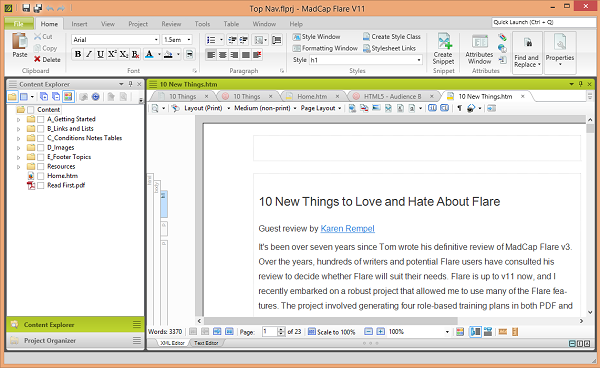Screen dimensions: 600x368
Task: Switch to the Home.htm document tab
Action: click(312, 96)
